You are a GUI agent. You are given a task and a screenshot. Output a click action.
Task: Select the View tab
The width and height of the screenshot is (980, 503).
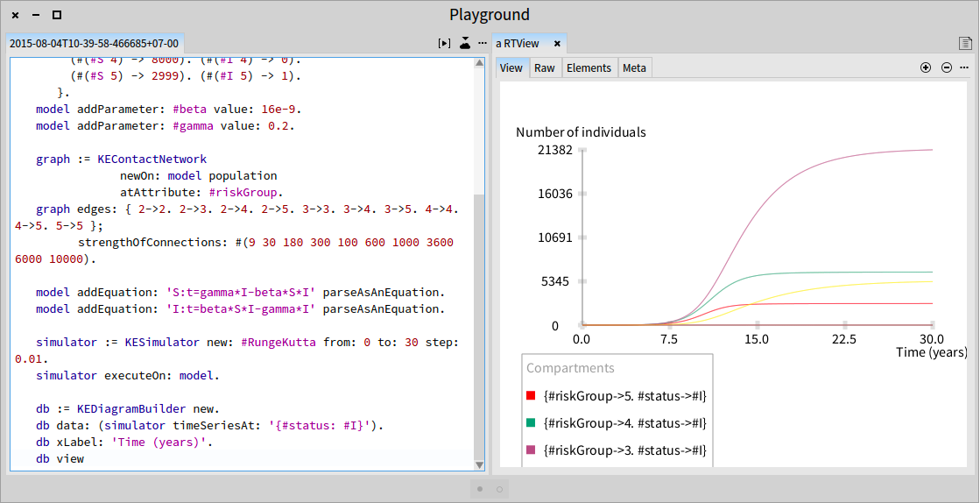pyautogui.click(x=511, y=68)
